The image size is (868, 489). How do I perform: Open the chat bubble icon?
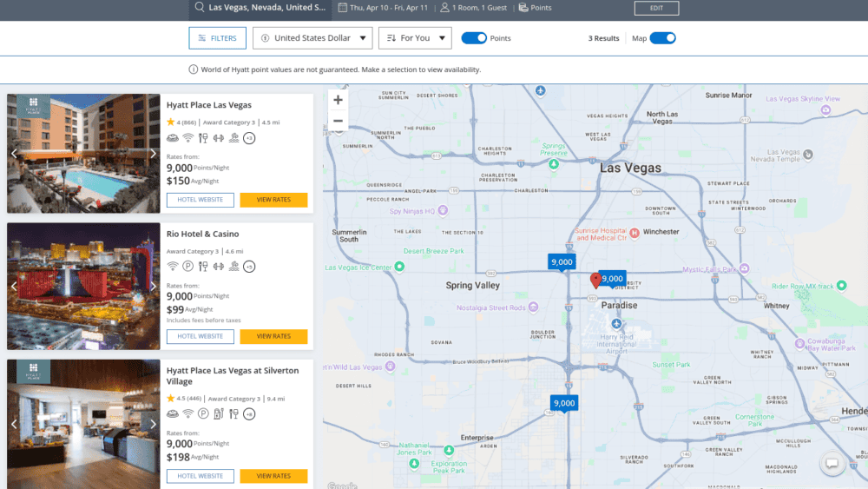click(832, 463)
